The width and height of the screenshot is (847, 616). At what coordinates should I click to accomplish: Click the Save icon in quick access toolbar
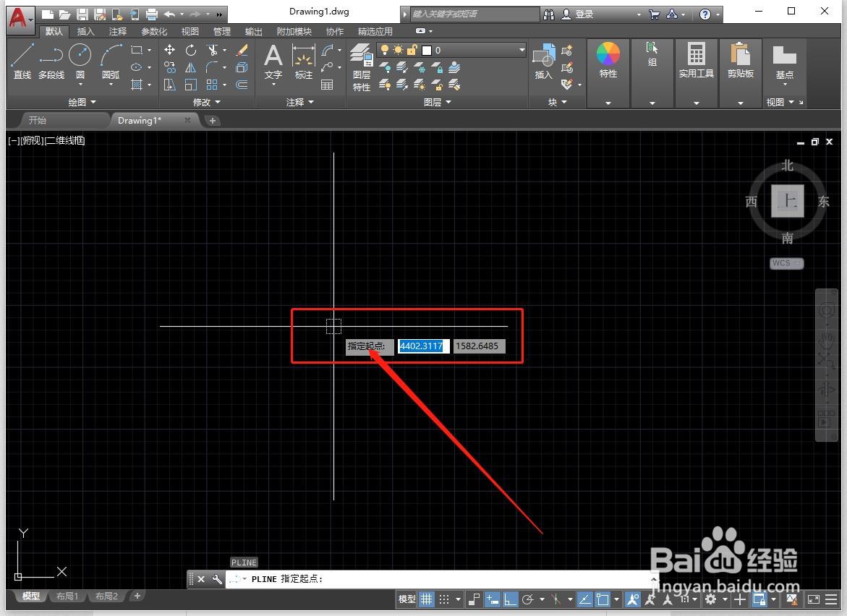(x=82, y=14)
